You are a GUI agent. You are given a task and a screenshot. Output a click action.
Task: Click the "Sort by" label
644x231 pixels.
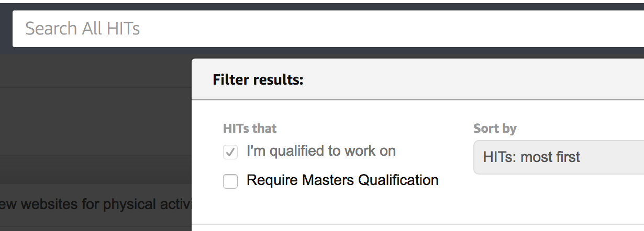[x=495, y=128]
